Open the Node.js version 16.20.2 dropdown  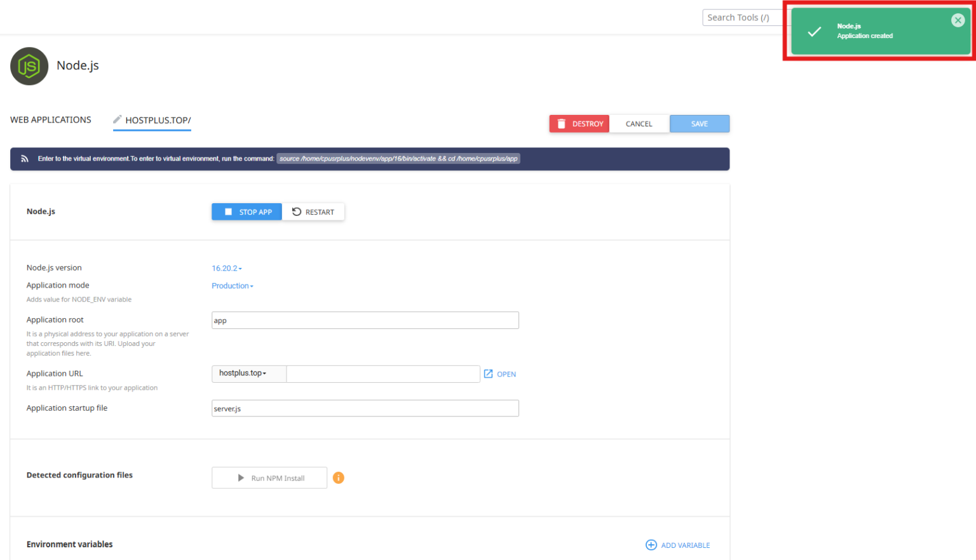click(227, 269)
